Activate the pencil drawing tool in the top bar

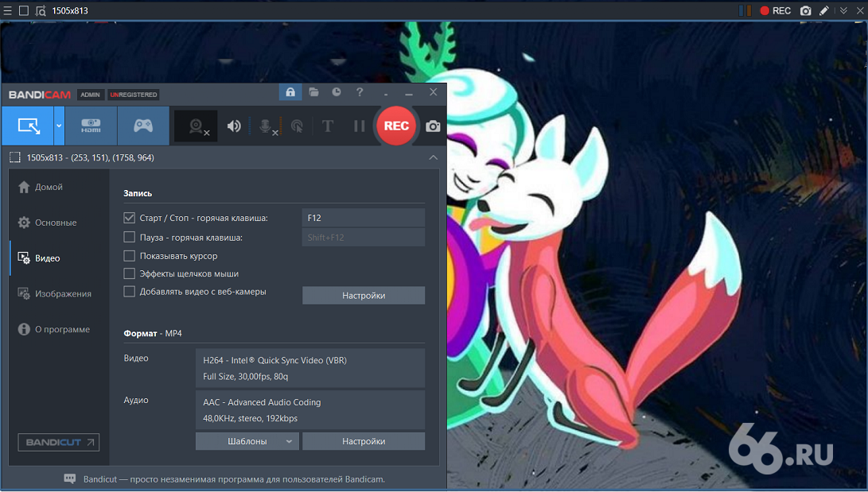(x=824, y=10)
